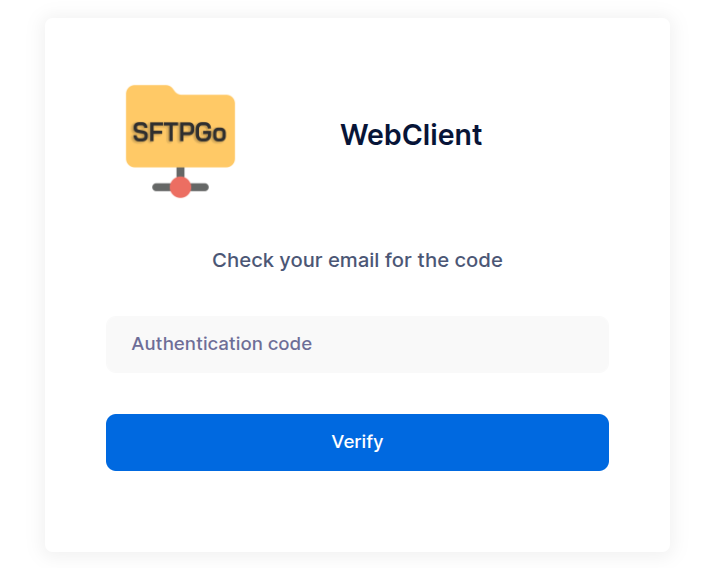The width and height of the screenshot is (716, 568).
Task: Click the red network node below the folder
Action: (180, 187)
